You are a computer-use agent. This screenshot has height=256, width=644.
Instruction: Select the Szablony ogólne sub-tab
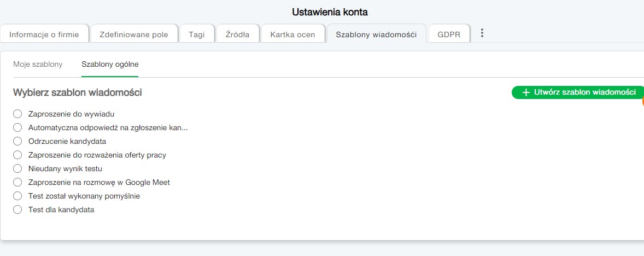tap(110, 64)
